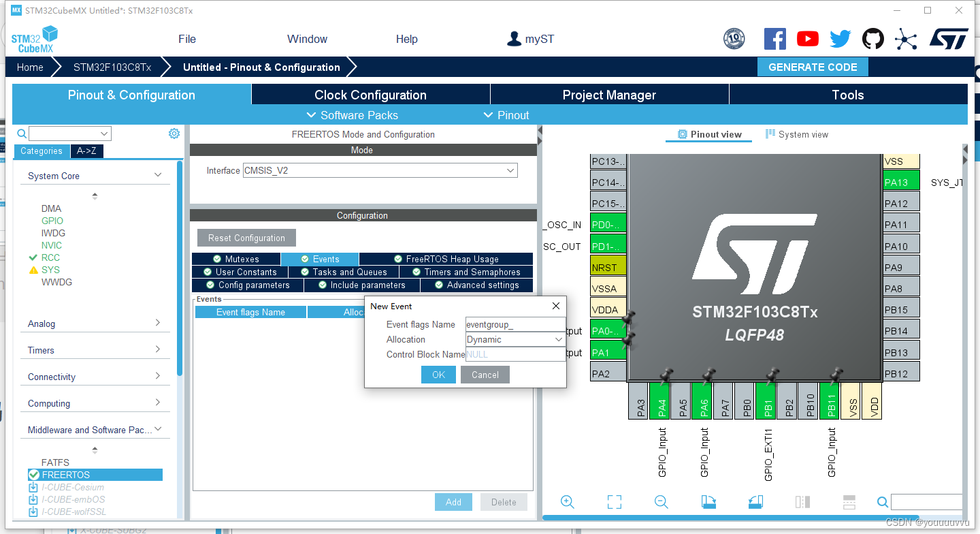Click Cancel in New Event dialog
This screenshot has height=534, width=980.
click(x=485, y=375)
